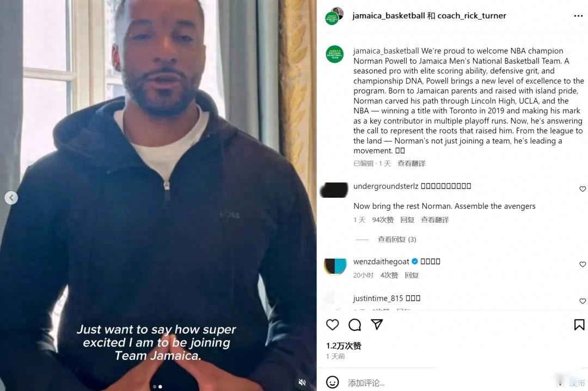The width and height of the screenshot is (588, 391).
Task: Click 查看翻译 under the post caption
Action: 412,163
